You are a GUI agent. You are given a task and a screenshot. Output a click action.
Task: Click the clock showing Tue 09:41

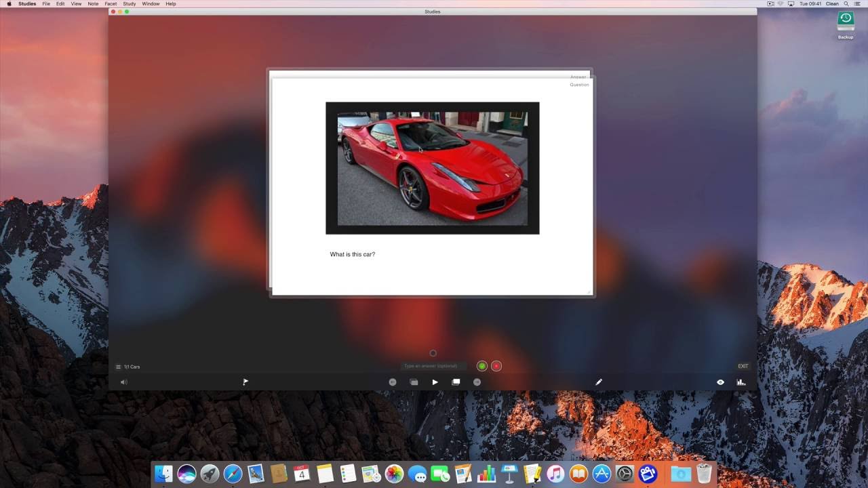810,4
